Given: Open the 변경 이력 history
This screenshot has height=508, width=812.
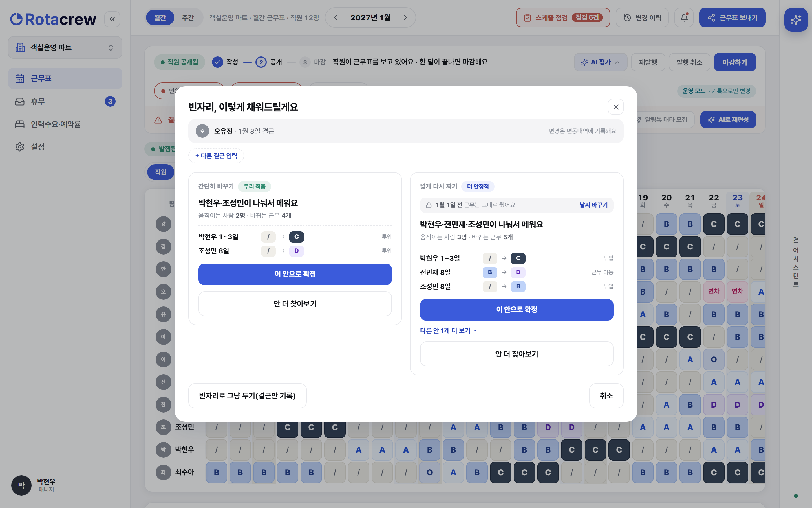Looking at the screenshot, I should tap(642, 17).
